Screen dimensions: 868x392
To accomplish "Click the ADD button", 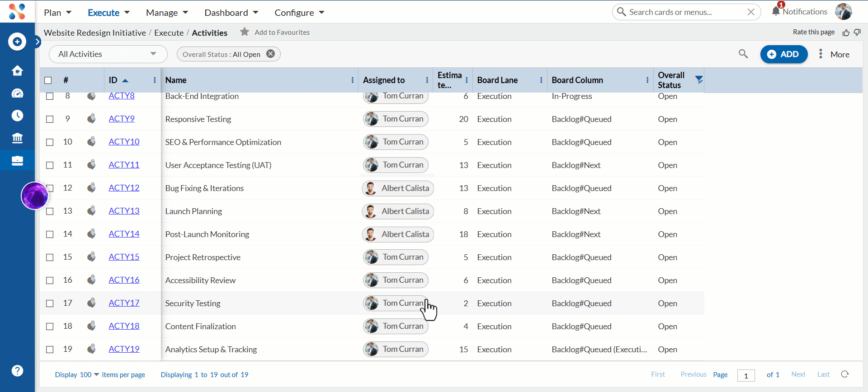I will coord(784,54).
